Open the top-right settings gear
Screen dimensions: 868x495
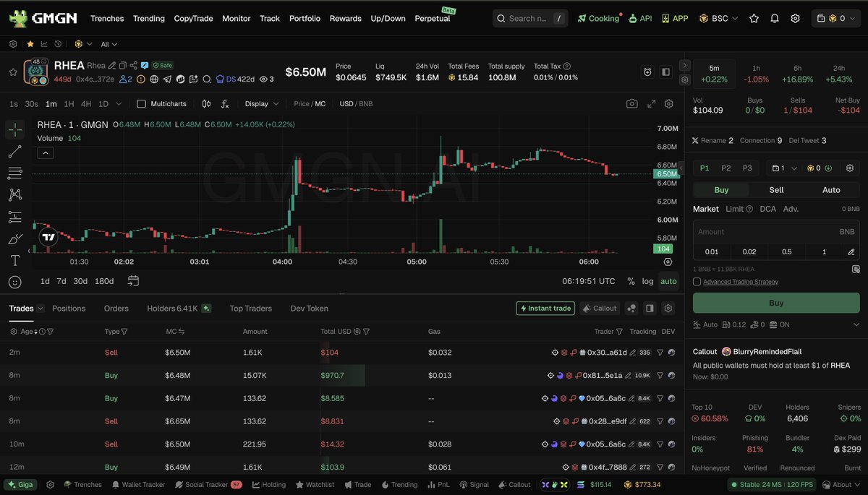795,18
